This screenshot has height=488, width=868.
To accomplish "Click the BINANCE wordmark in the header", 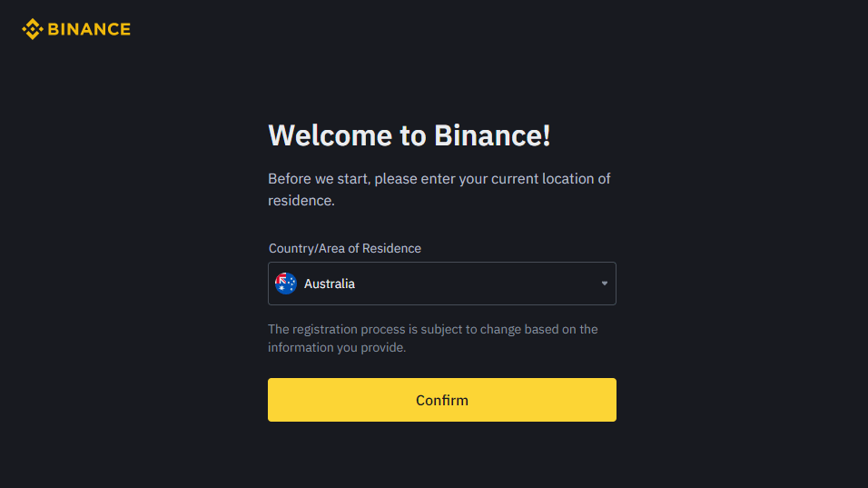I will point(89,29).
